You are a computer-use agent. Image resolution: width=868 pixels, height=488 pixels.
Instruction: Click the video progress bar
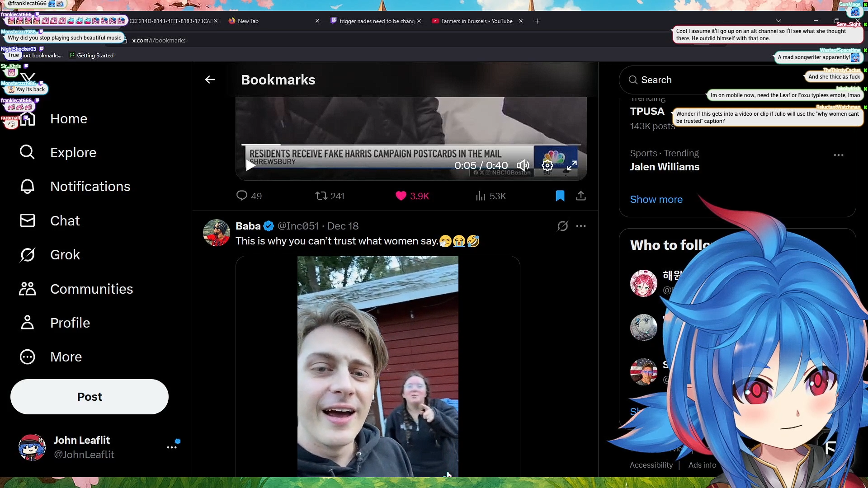pos(410,145)
